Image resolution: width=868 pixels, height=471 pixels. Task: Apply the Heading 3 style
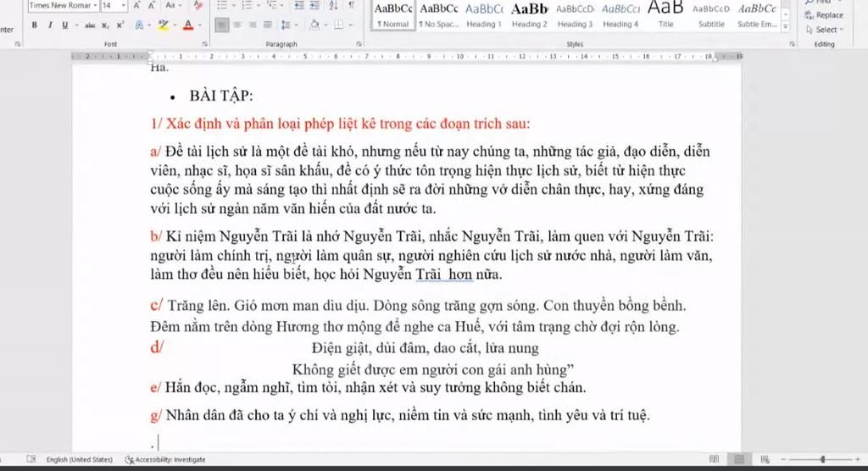tap(575, 15)
